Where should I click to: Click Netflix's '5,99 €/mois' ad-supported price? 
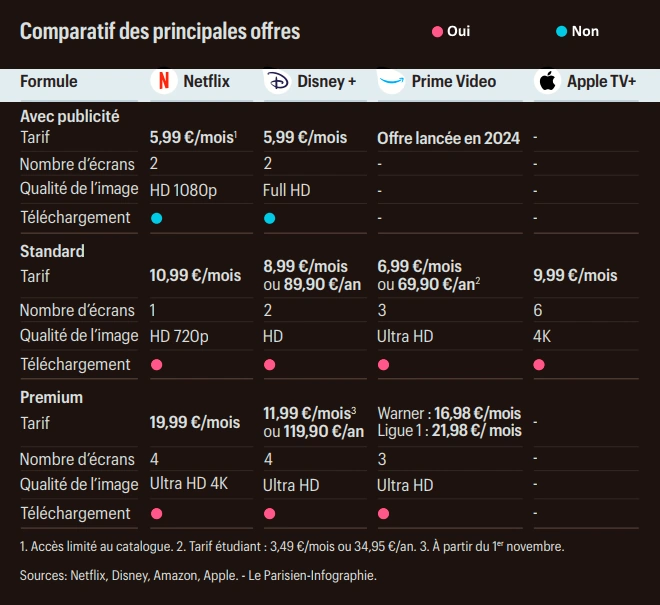tap(193, 138)
